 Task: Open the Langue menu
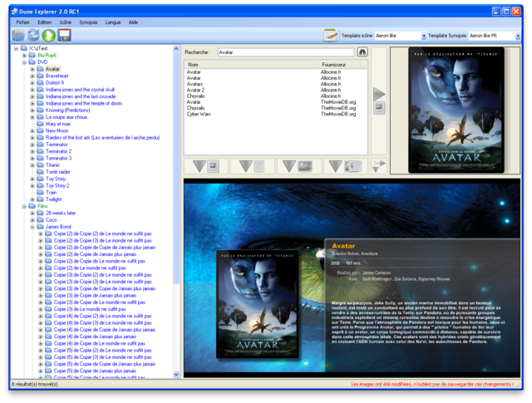pos(113,22)
